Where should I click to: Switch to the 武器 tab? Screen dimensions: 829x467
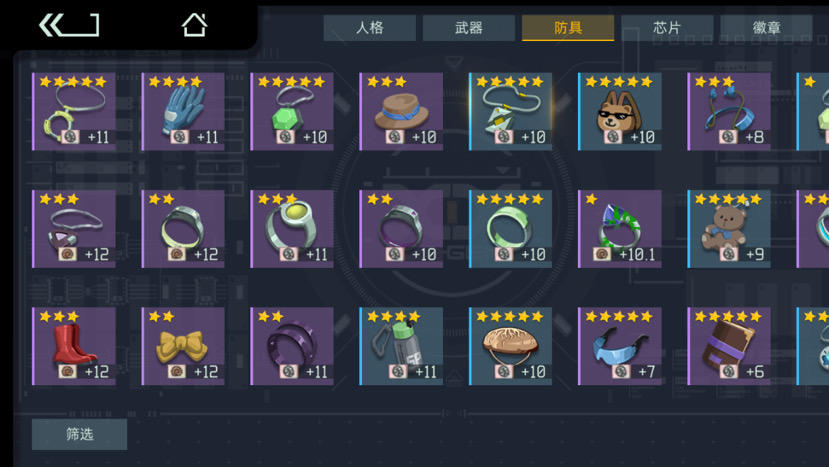click(x=468, y=28)
